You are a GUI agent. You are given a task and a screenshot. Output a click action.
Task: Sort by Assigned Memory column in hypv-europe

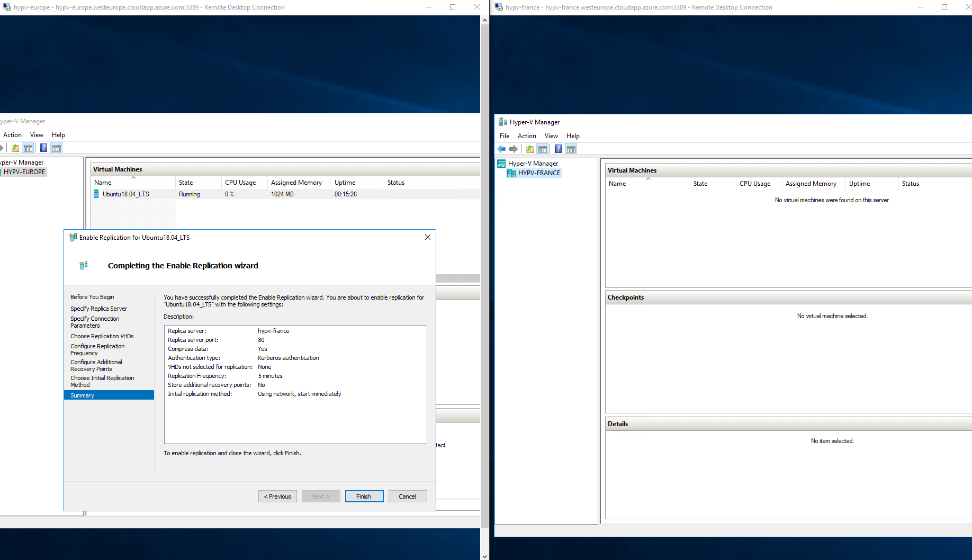point(299,183)
